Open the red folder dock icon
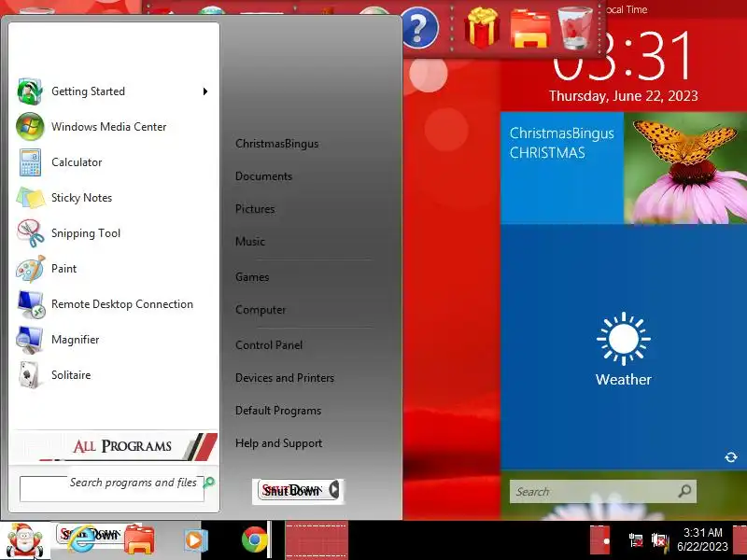 (x=529, y=29)
